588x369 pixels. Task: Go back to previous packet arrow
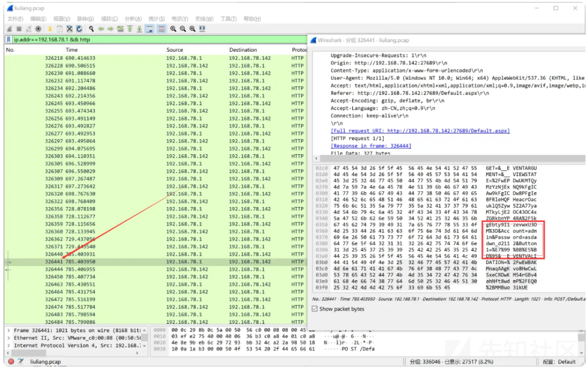[101, 29]
